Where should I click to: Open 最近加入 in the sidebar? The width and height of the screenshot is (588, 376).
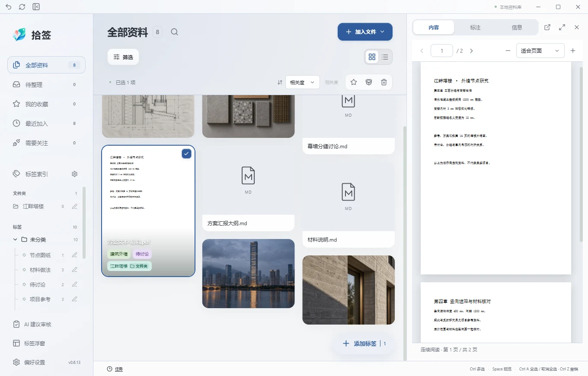(46, 124)
